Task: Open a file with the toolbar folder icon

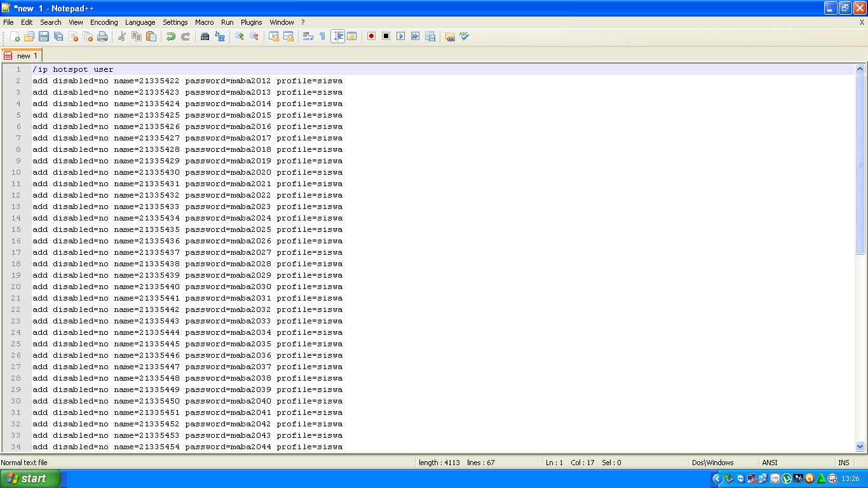Action: pyautogui.click(x=29, y=37)
